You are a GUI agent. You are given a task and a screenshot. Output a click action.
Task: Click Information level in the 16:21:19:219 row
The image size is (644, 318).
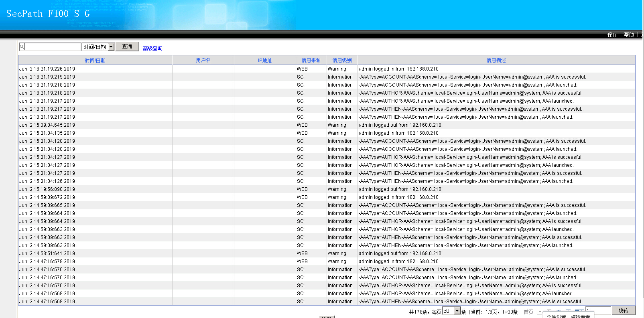[340, 77]
